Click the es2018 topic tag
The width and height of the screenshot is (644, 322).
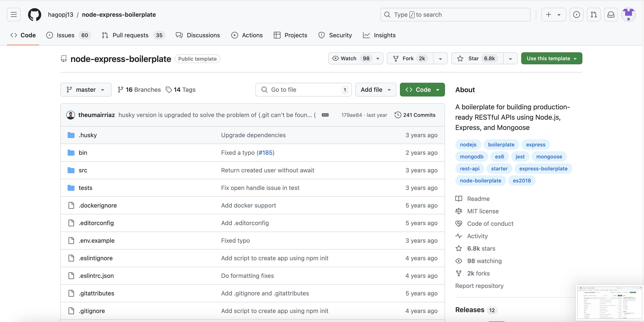[522, 181]
